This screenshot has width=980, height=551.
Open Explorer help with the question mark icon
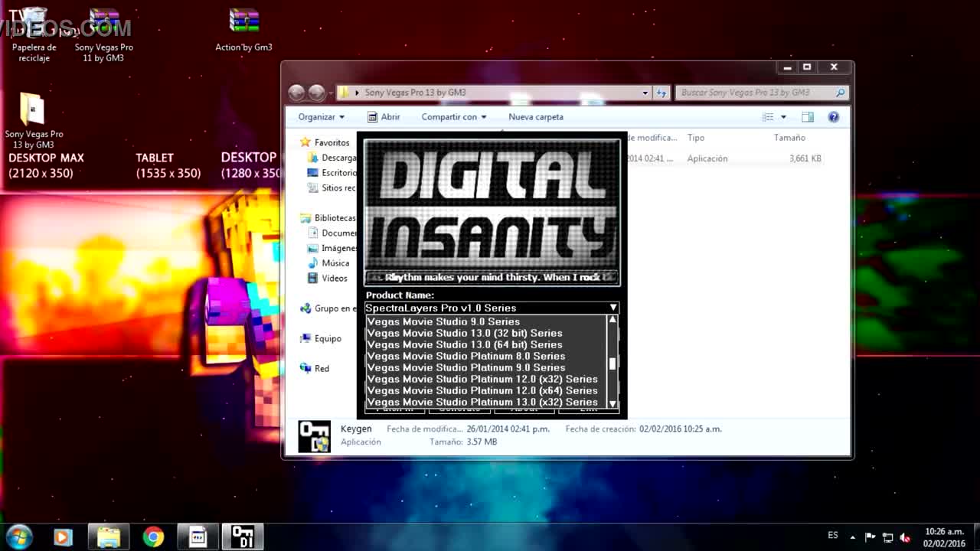tap(834, 117)
